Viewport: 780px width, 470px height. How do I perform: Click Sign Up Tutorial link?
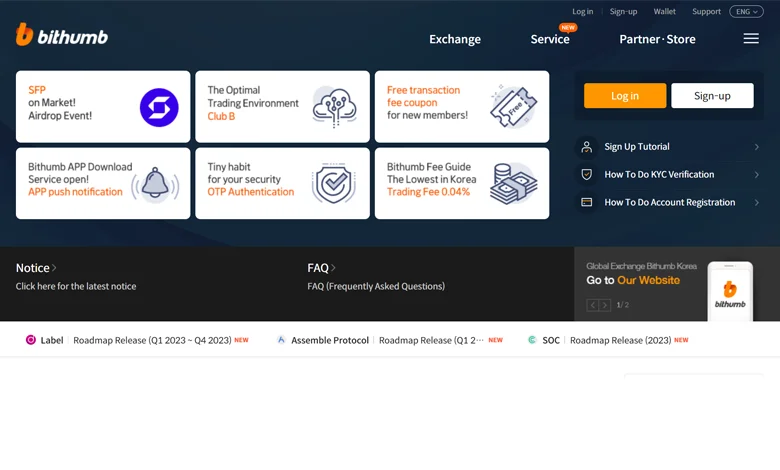click(637, 147)
